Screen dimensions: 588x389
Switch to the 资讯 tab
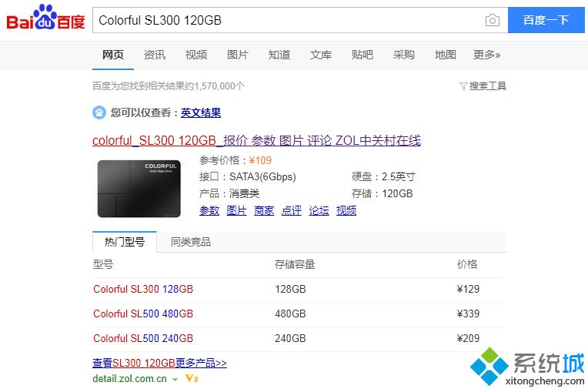[155, 55]
